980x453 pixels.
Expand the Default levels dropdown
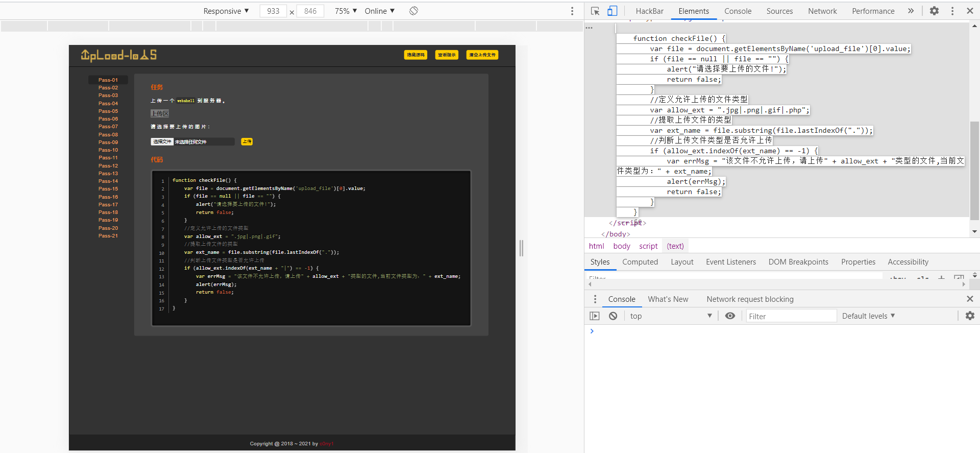tap(868, 316)
